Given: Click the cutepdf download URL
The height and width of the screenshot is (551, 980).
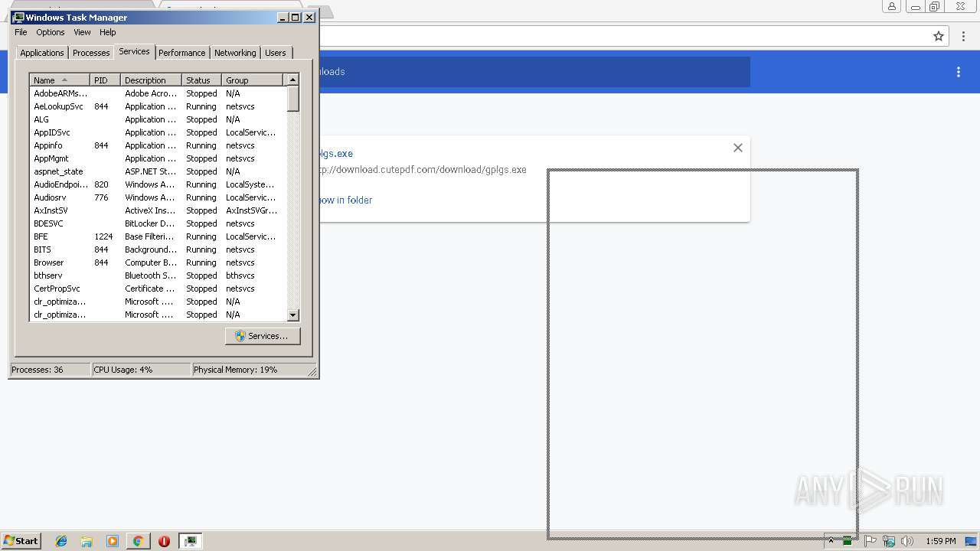Looking at the screenshot, I should click(x=423, y=170).
